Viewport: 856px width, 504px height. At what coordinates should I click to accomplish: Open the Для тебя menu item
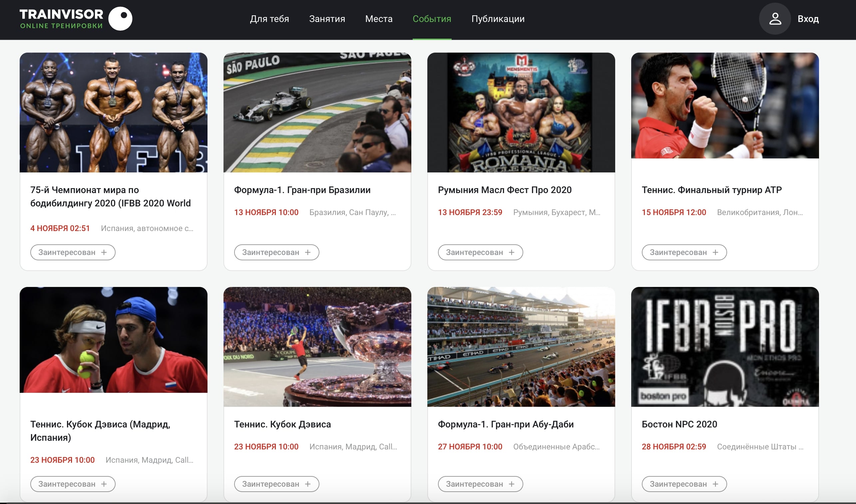pyautogui.click(x=269, y=19)
